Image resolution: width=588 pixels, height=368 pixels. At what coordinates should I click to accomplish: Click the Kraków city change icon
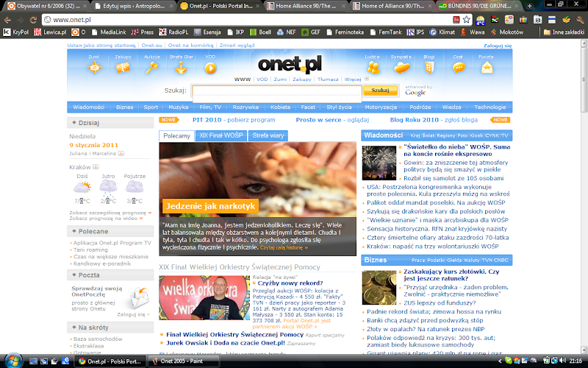pyautogui.click(x=96, y=167)
